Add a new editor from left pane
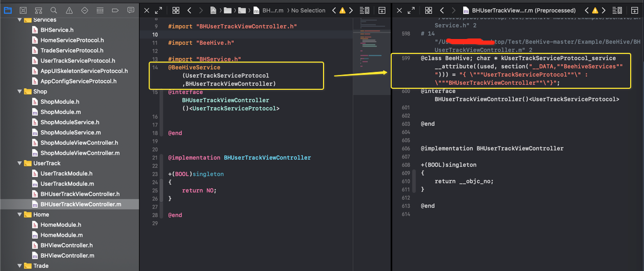Image resolution: width=644 pixels, height=271 pixels. 382,10
